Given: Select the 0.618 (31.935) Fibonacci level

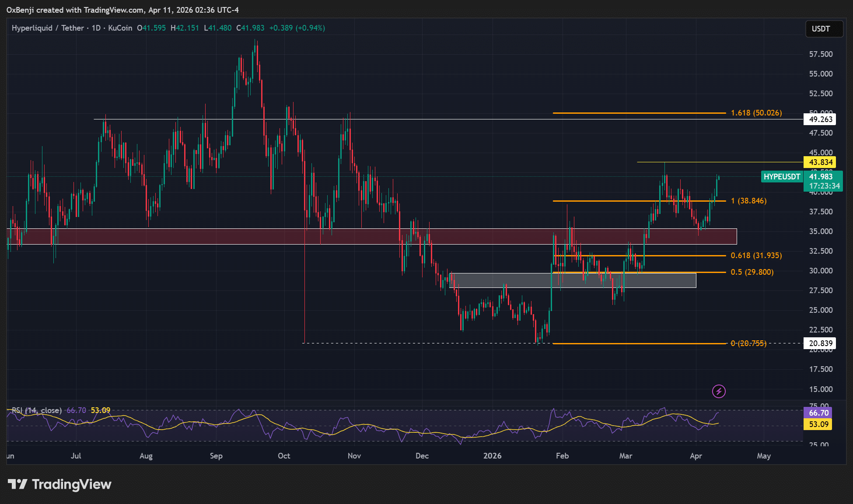Looking at the screenshot, I should click(x=757, y=255).
